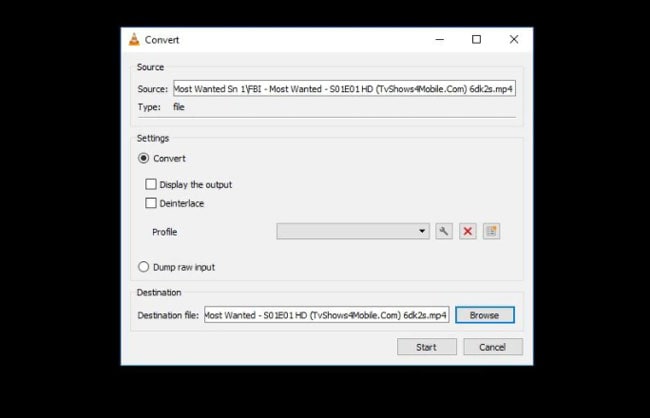Delete selected profile with red X icon
650x418 pixels.
click(x=468, y=231)
